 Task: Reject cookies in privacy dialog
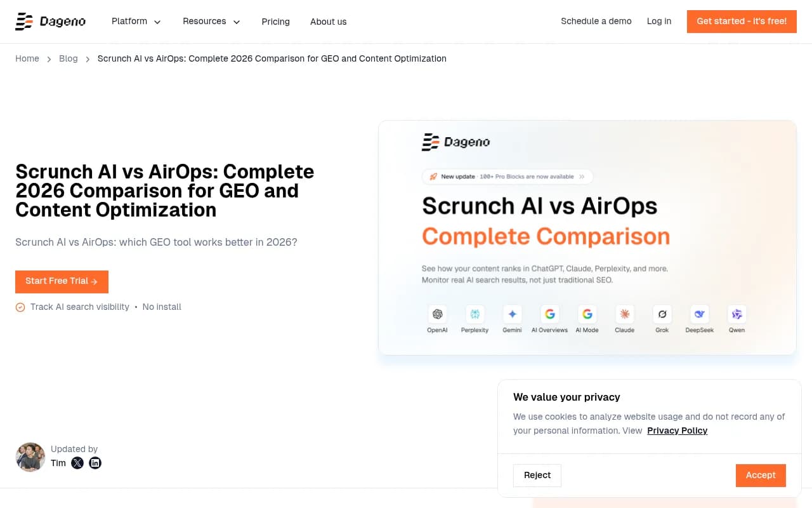[x=537, y=475]
